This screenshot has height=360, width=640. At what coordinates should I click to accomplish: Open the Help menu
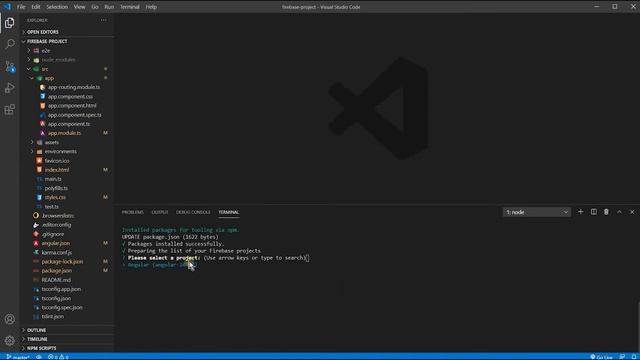(x=151, y=7)
